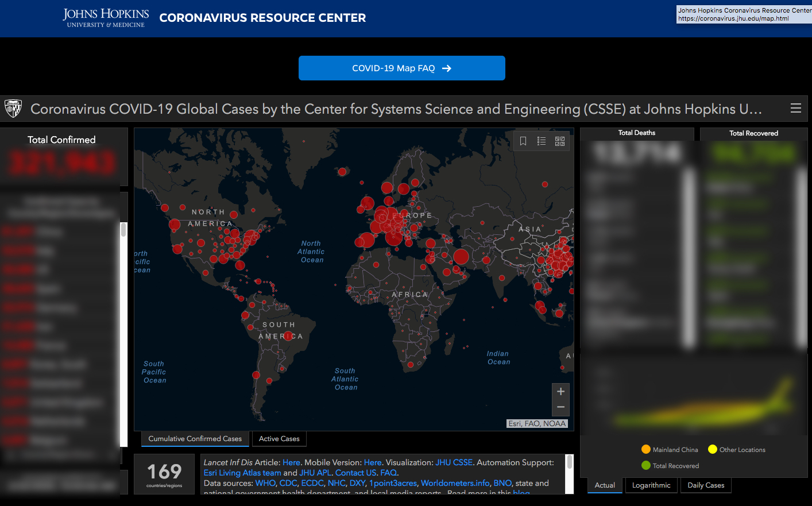This screenshot has width=812, height=506.
Task: Click the North Atlantic Ocean label
Action: [x=311, y=252]
